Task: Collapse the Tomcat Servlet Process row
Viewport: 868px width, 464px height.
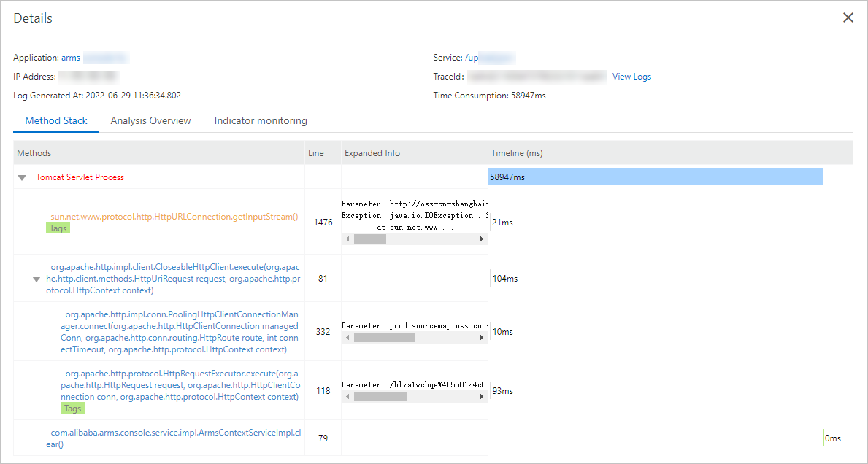Action: pos(21,177)
